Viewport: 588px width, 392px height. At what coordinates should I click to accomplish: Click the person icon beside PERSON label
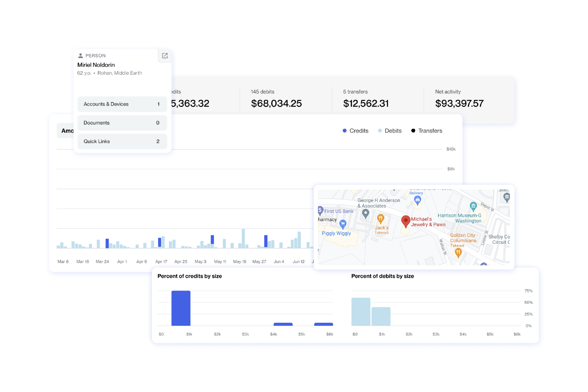[81, 56]
